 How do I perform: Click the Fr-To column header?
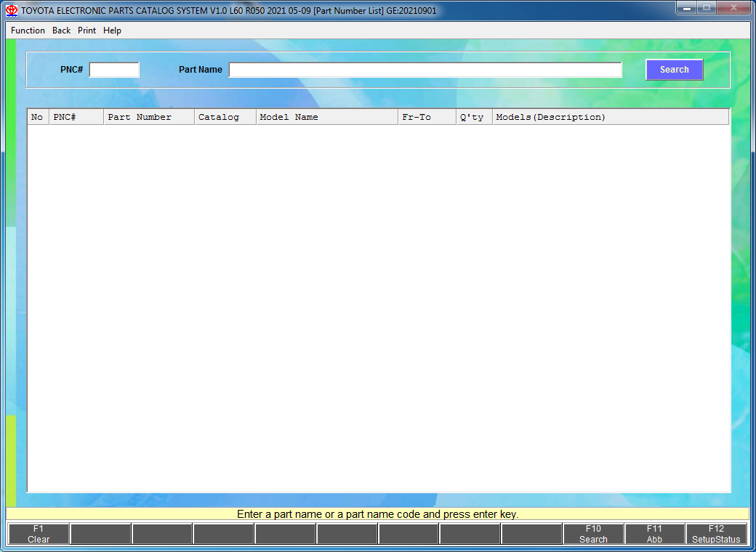click(427, 117)
